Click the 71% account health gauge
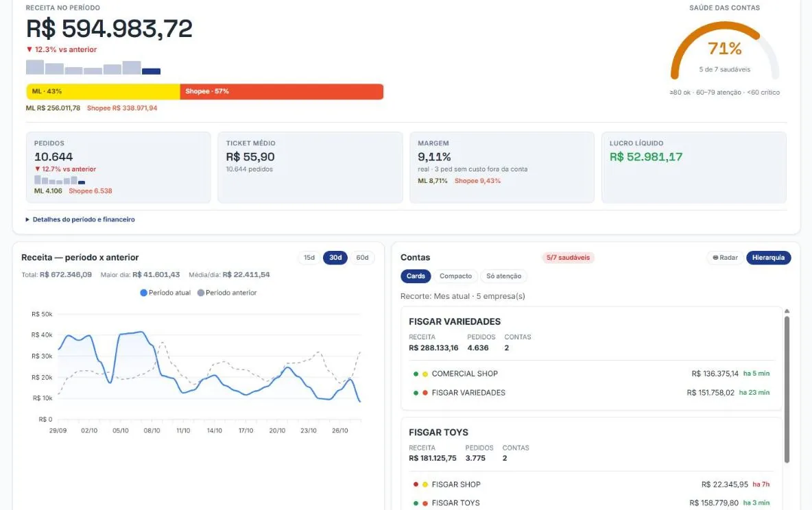The width and height of the screenshot is (812, 510). click(x=724, y=51)
